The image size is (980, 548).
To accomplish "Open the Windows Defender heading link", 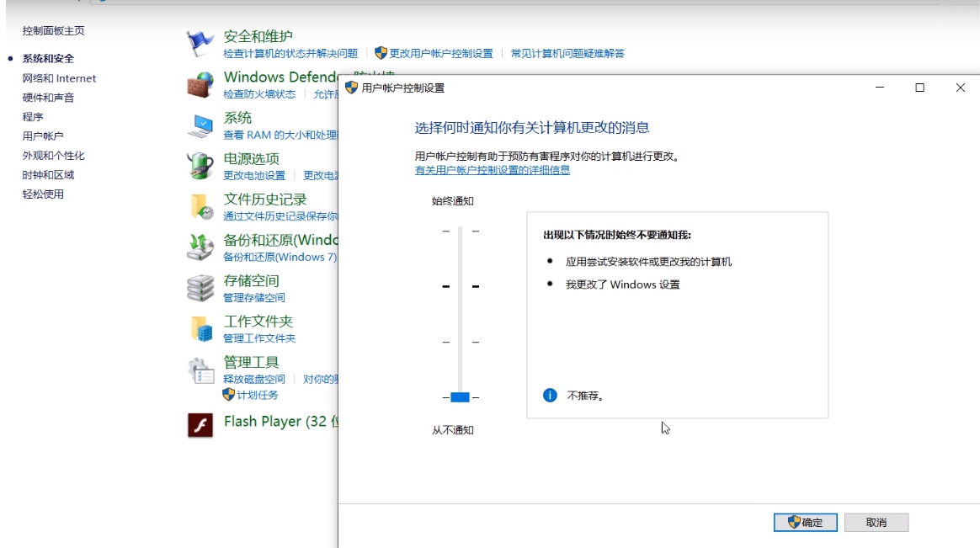I will point(280,77).
